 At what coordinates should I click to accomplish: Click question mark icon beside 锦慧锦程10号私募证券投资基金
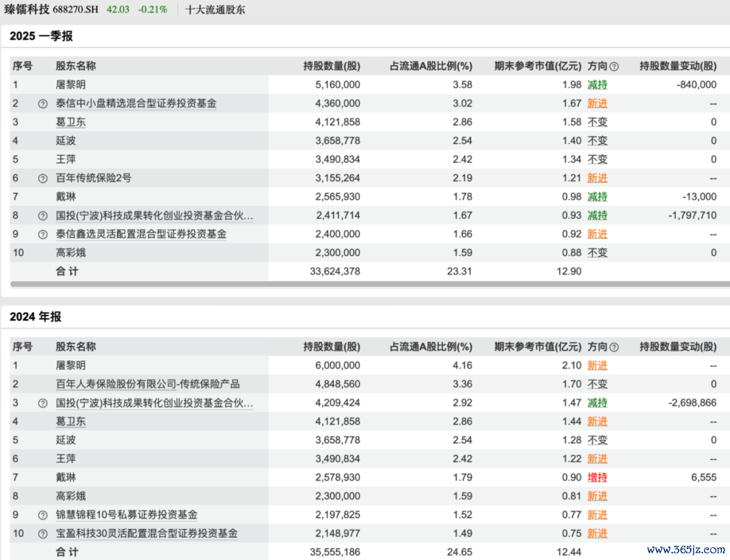click(x=43, y=515)
